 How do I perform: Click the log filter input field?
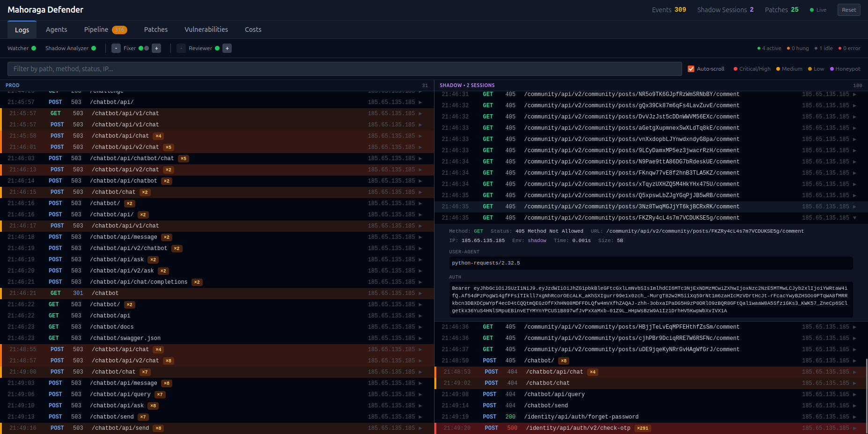344,69
